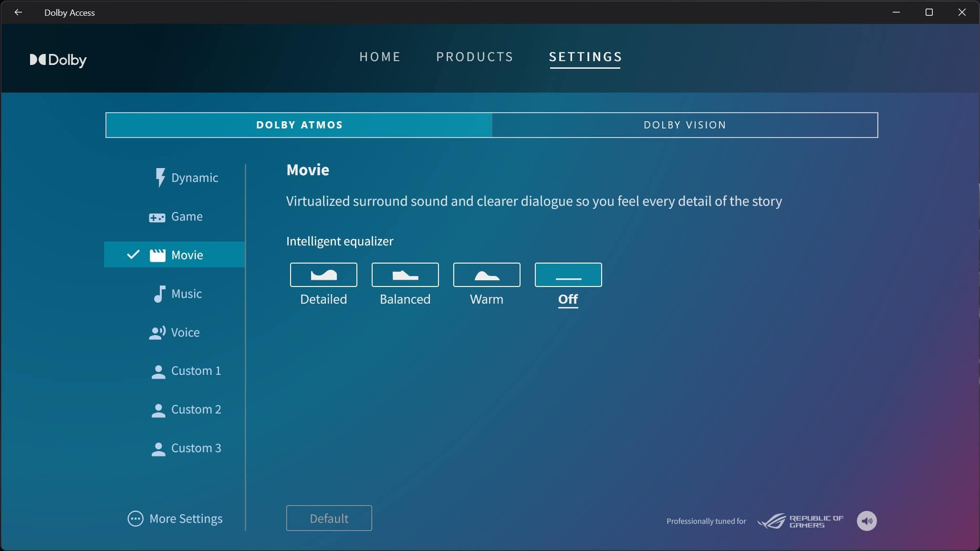Choose the Detailed equalizer preset
980x551 pixels.
click(323, 275)
